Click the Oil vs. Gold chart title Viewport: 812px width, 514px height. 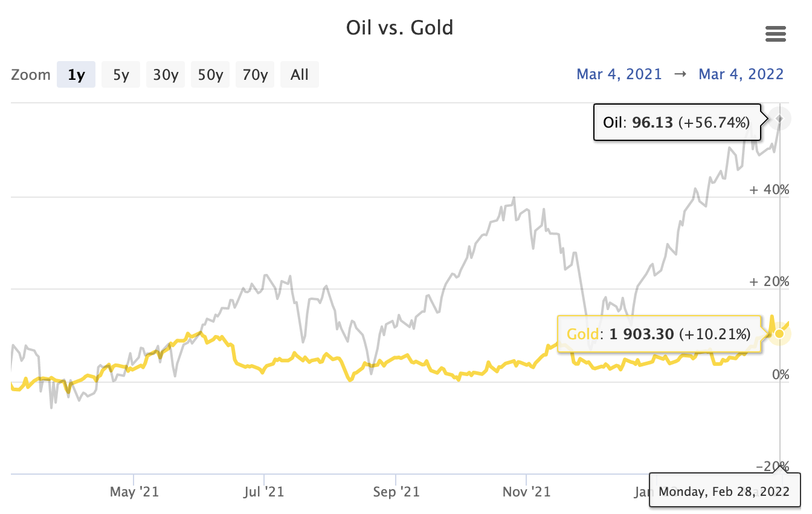(399, 28)
